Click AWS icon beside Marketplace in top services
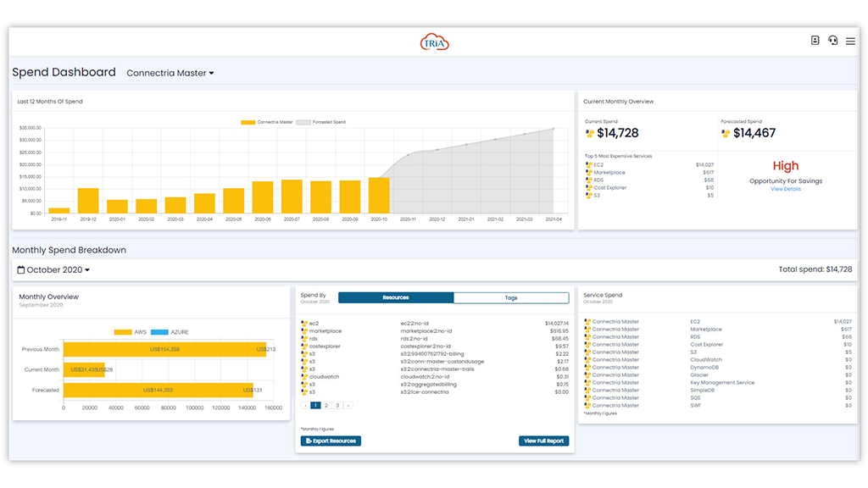The height and width of the screenshot is (488, 868). pyautogui.click(x=588, y=173)
